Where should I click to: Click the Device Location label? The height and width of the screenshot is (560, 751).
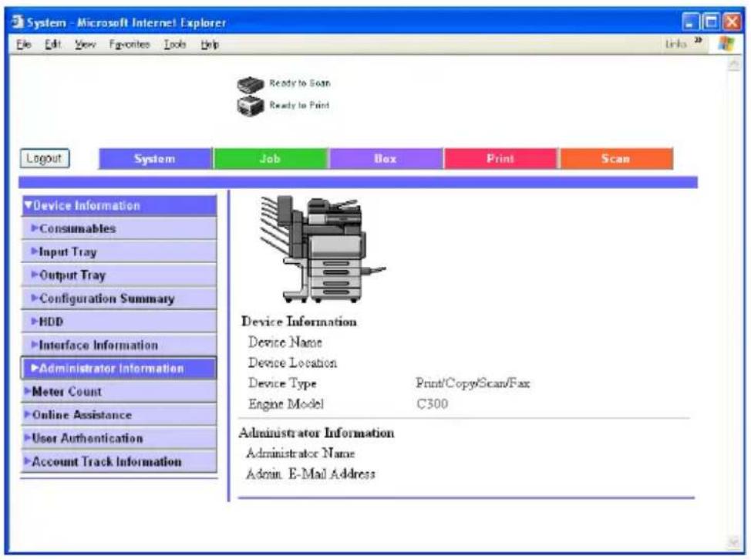click(x=292, y=363)
